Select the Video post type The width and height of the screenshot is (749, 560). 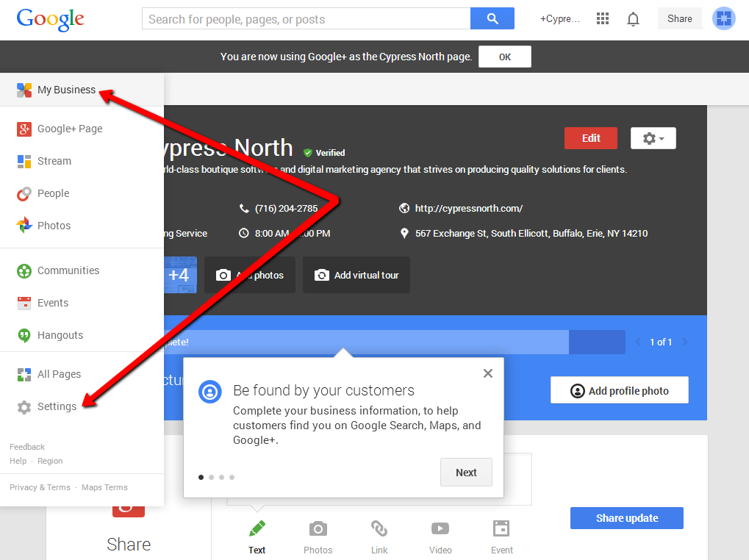point(440,537)
